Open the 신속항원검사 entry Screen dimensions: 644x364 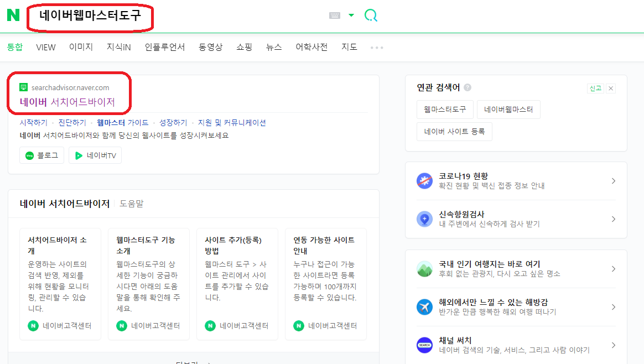[516, 219]
